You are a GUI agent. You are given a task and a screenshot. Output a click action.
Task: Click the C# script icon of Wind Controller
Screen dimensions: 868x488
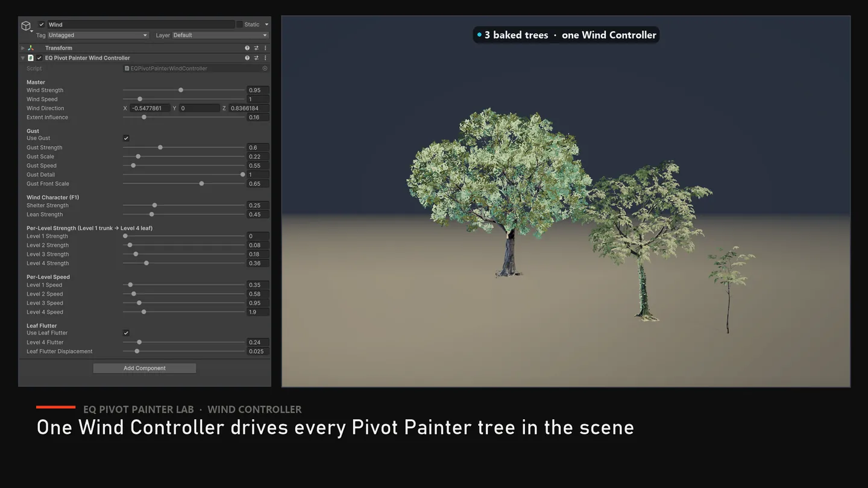31,58
